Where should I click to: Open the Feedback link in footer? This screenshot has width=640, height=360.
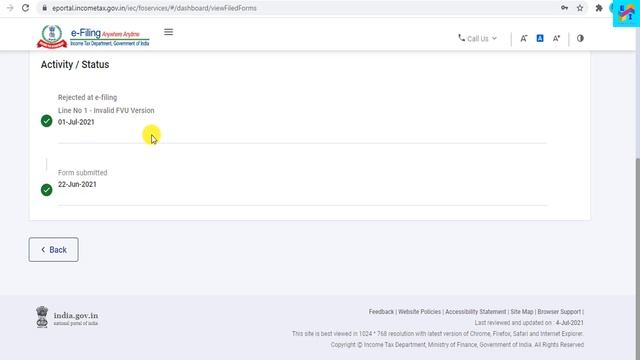click(381, 312)
